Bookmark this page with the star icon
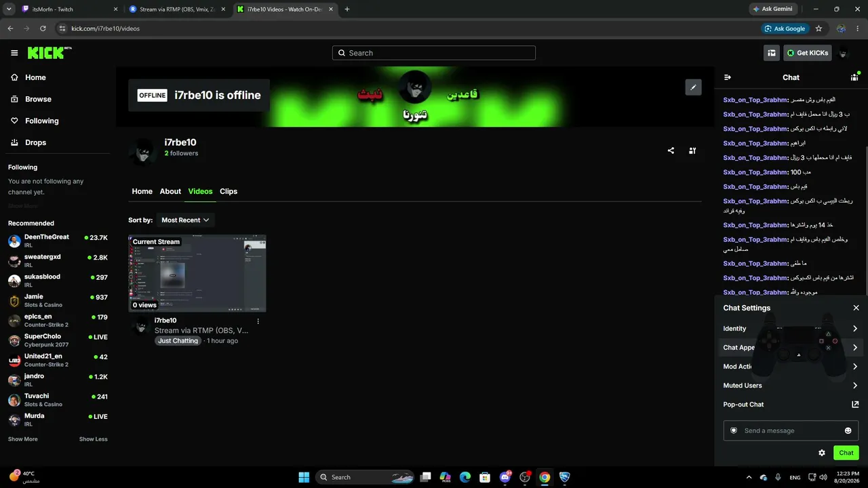Image resolution: width=868 pixels, height=488 pixels. coord(818,28)
